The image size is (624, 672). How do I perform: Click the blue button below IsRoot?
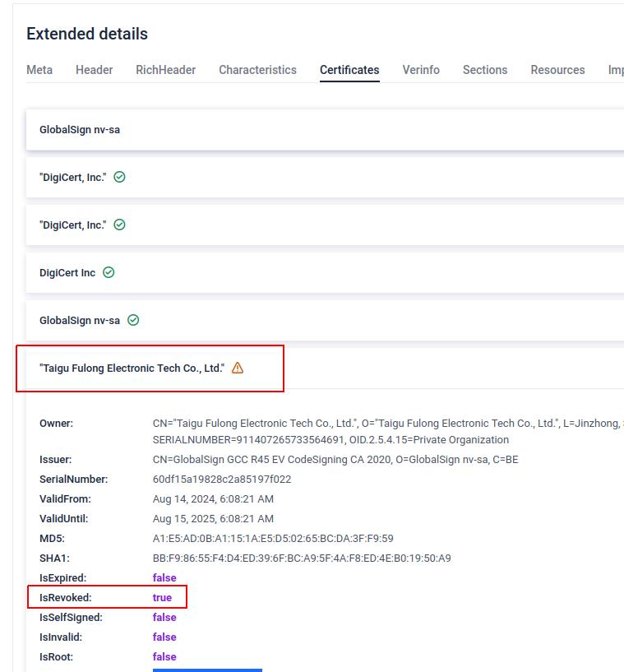[x=207, y=670]
